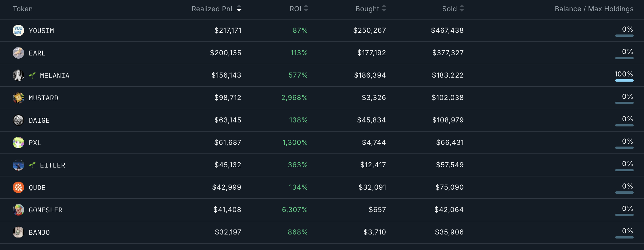Open the GONESLER token name link
644x250 pixels.
[45, 210]
